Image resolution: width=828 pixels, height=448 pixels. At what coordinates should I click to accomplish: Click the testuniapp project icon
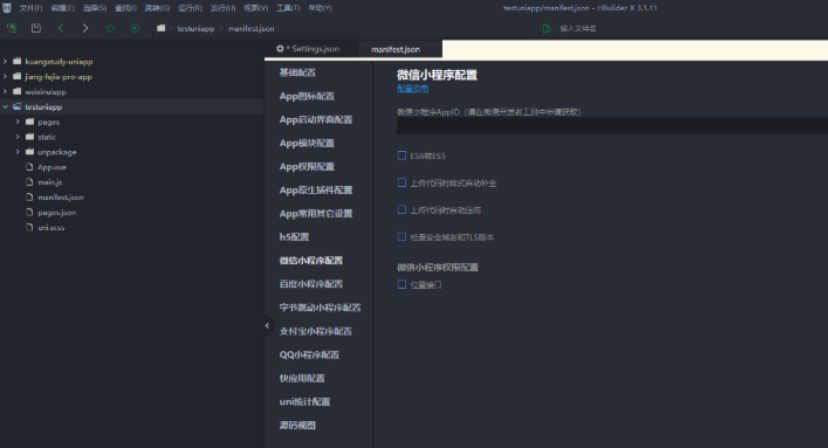click(x=17, y=107)
